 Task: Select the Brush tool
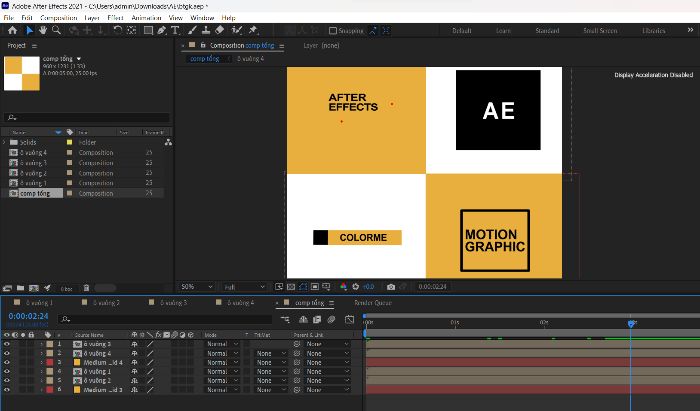[x=192, y=30]
